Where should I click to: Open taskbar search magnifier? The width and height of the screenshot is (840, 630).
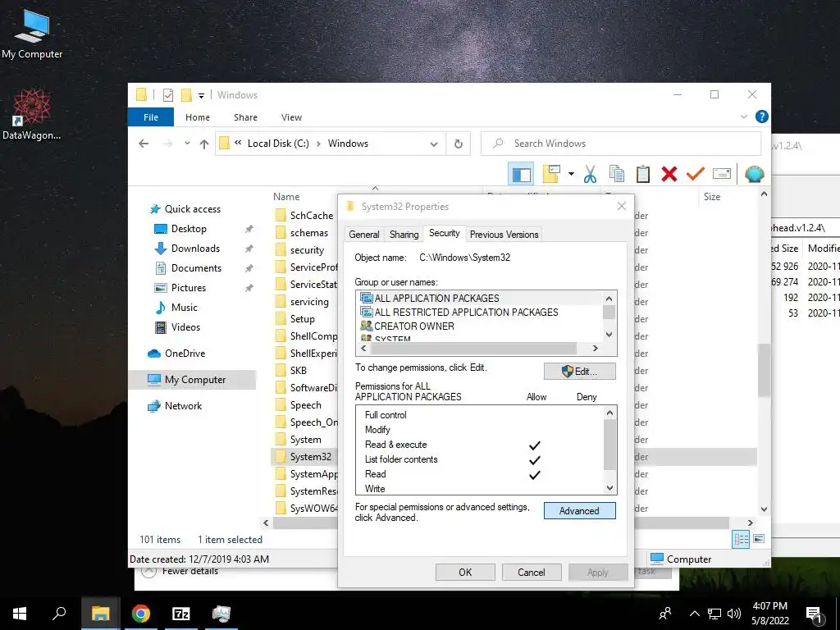[x=59, y=614]
